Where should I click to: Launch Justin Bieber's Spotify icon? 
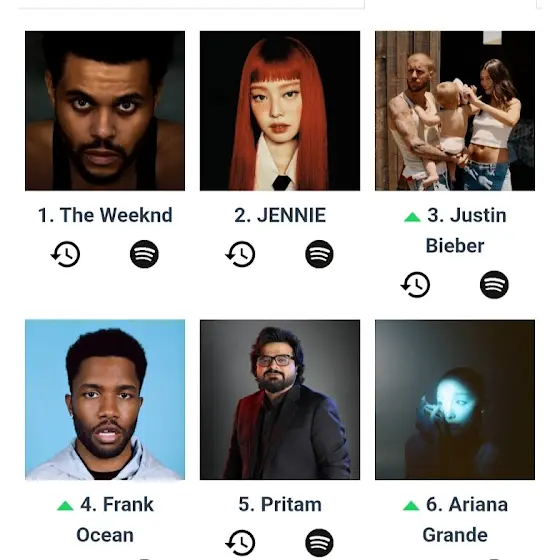click(x=494, y=285)
